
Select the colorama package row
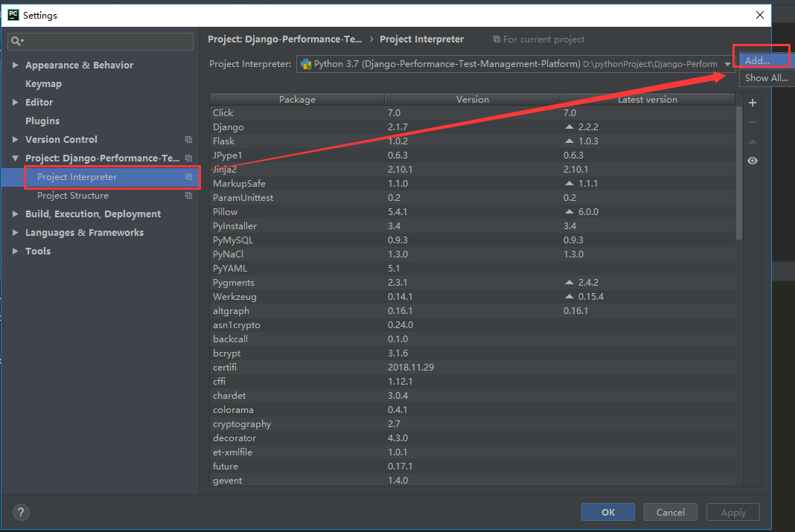473,410
